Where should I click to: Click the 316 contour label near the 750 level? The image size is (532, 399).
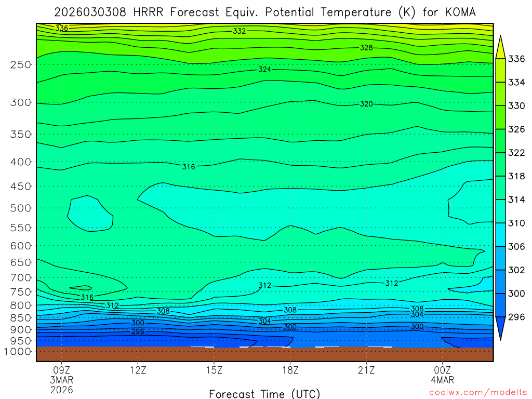click(x=87, y=298)
